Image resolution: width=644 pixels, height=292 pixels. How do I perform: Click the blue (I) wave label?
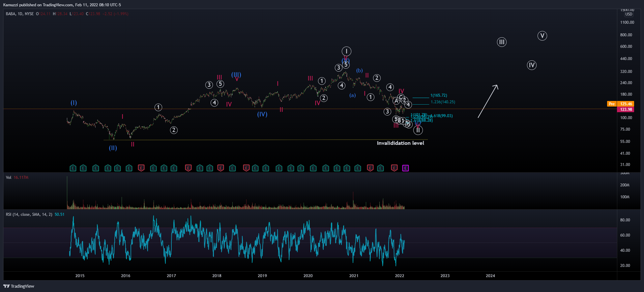click(74, 103)
